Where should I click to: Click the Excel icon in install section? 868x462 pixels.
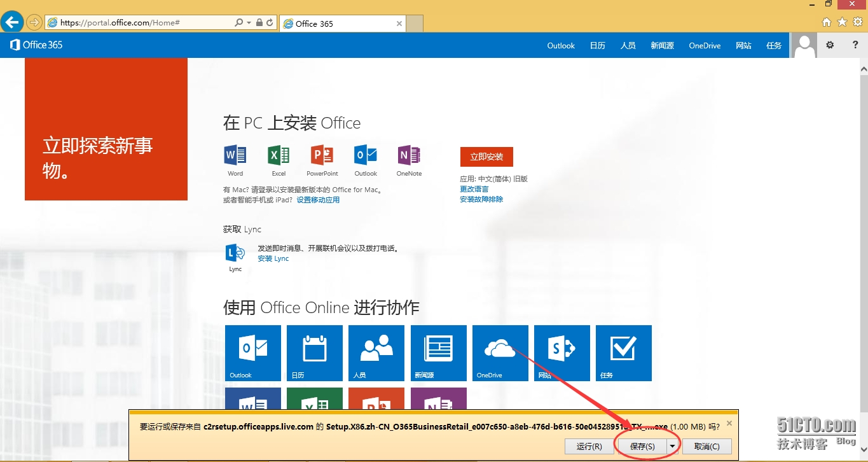[279, 155]
